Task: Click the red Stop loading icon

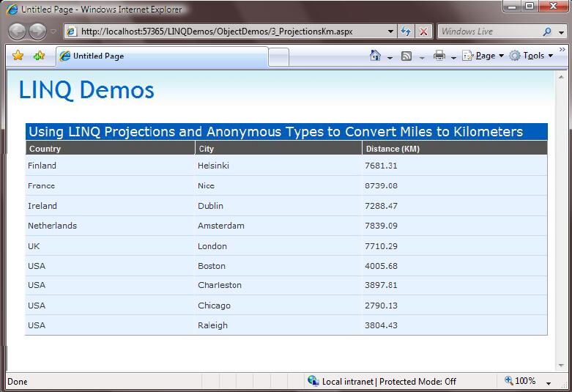Action: [x=423, y=32]
